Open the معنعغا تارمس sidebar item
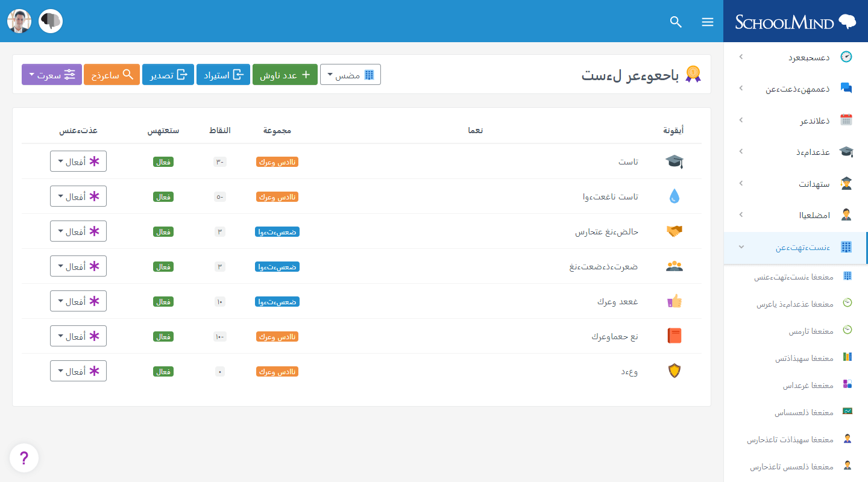 pyautogui.click(x=811, y=331)
